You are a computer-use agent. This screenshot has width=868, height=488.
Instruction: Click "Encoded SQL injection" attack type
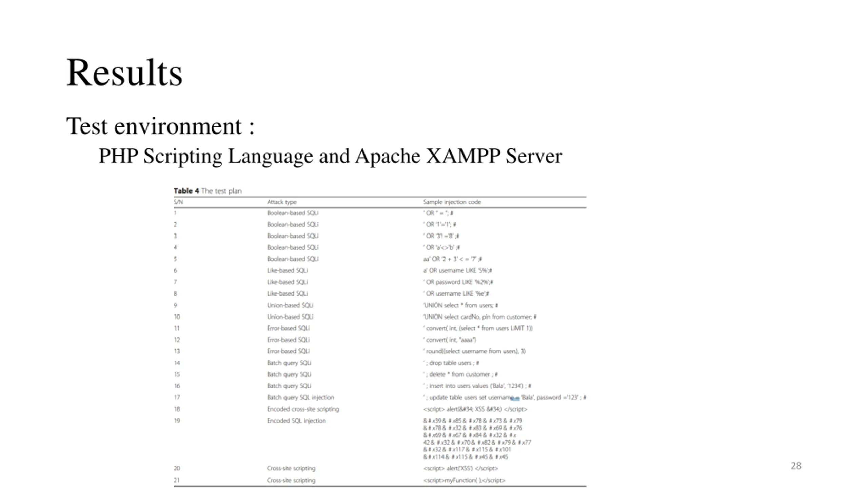[x=296, y=421]
